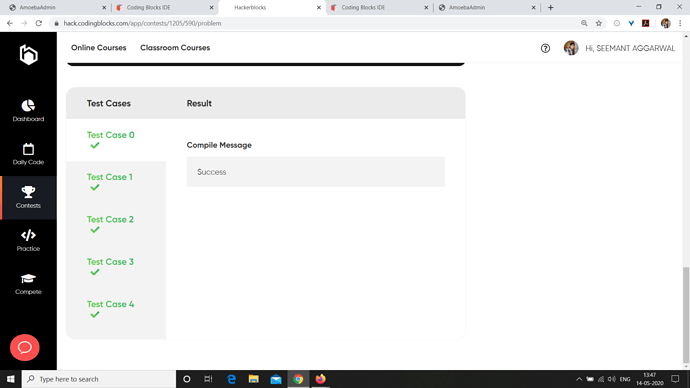The image size is (690, 388).
Task: Open Task View on taskbar
Action: click(x=209, y=379)
